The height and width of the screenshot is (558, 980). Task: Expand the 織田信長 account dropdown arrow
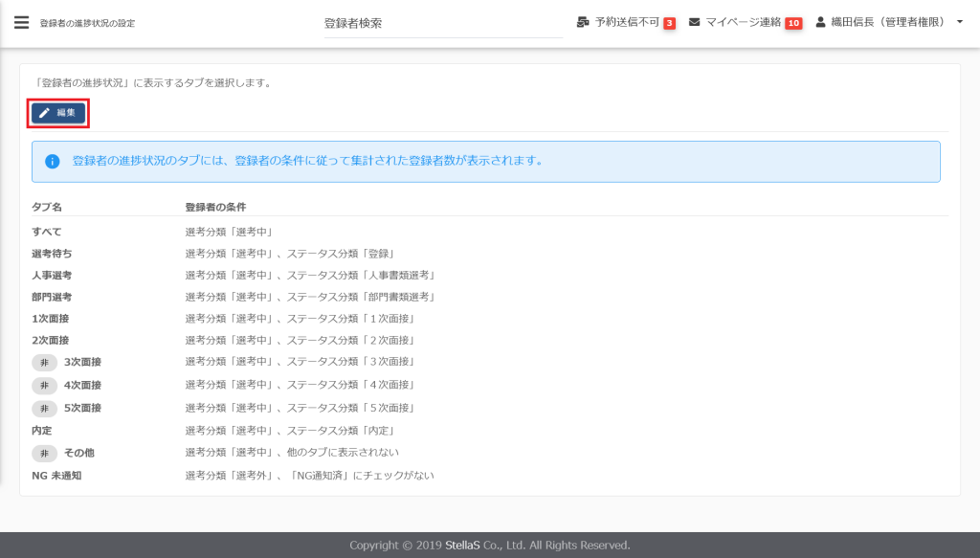[960, 22]
